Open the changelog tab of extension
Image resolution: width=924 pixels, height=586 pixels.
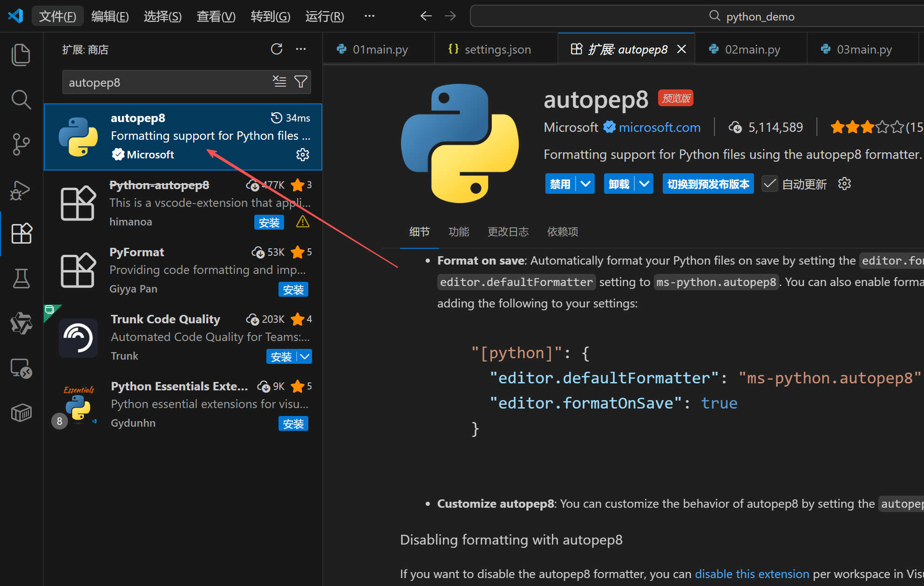tap(508, 232)
